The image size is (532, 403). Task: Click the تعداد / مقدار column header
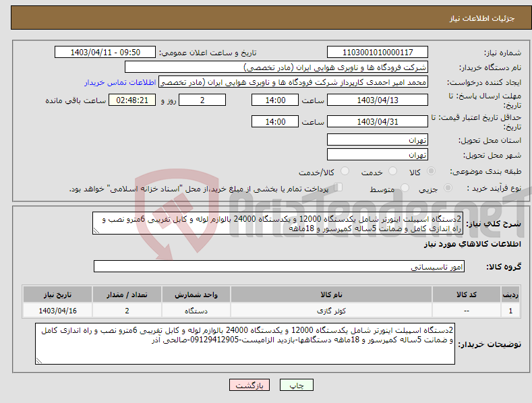click(x=127, y=294)
